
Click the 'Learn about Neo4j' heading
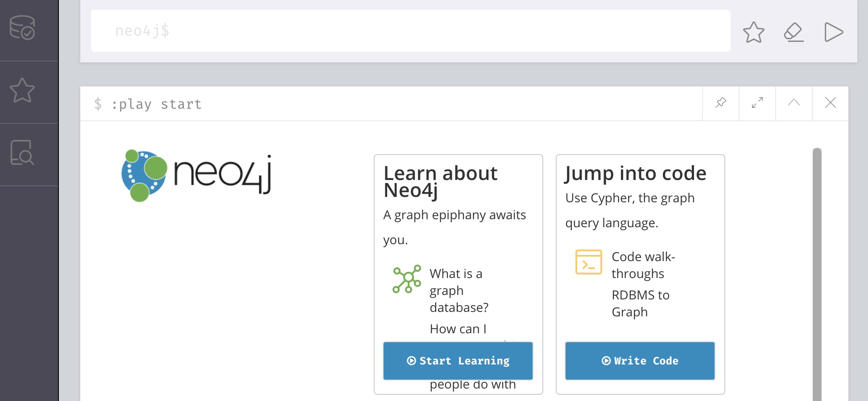point(441,182)
